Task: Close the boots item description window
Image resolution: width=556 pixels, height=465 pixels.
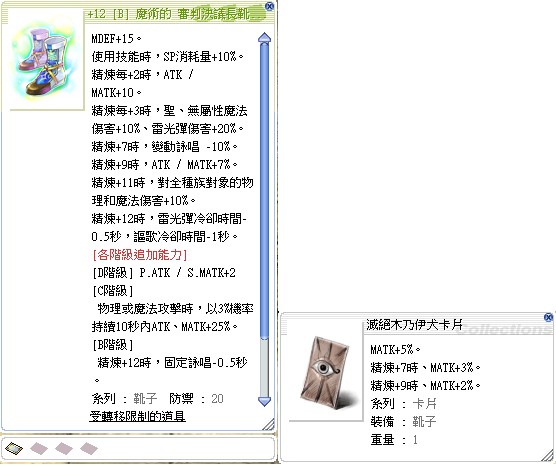Action: 269,6
